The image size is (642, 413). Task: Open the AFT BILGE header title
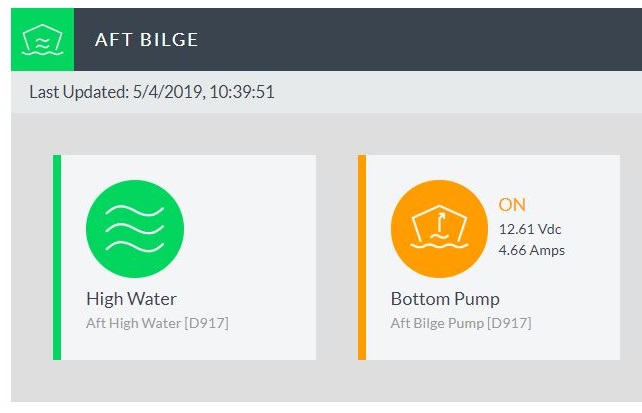[x=147, y=40]
